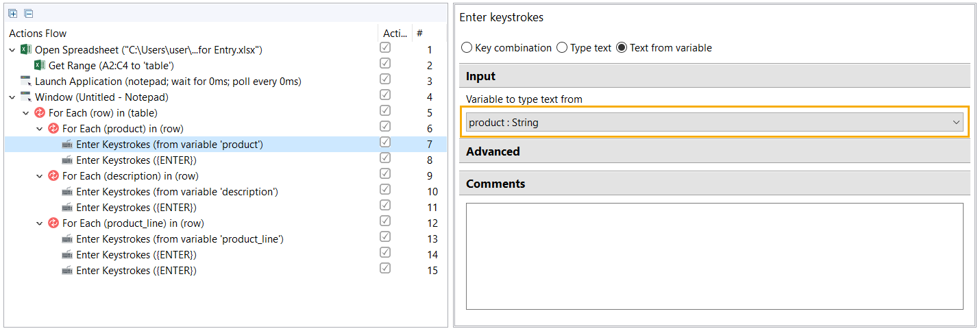The image size is (980, 331).
Task: Select the Type text radio button
Action: [562, 48]
